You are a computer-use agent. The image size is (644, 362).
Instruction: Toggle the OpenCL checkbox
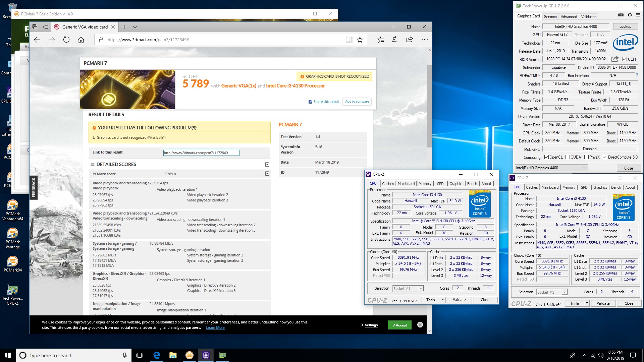tap(546, 157)
